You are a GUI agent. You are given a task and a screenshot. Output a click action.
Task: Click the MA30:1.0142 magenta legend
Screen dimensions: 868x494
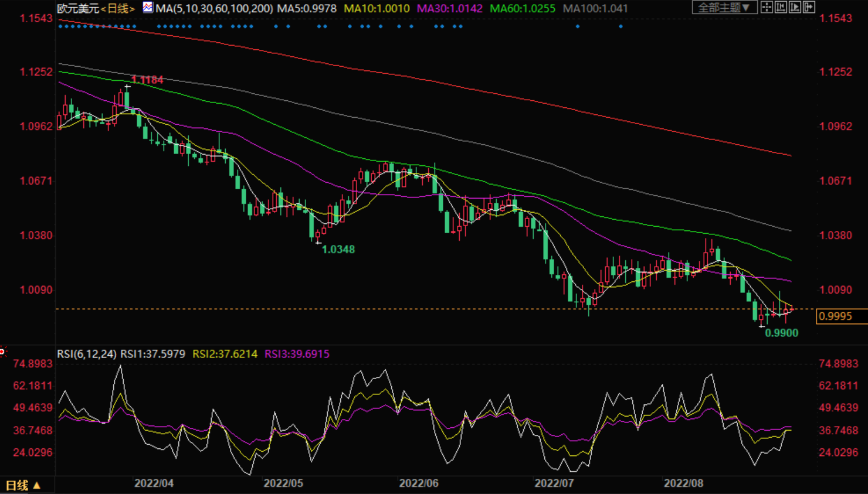450,8
